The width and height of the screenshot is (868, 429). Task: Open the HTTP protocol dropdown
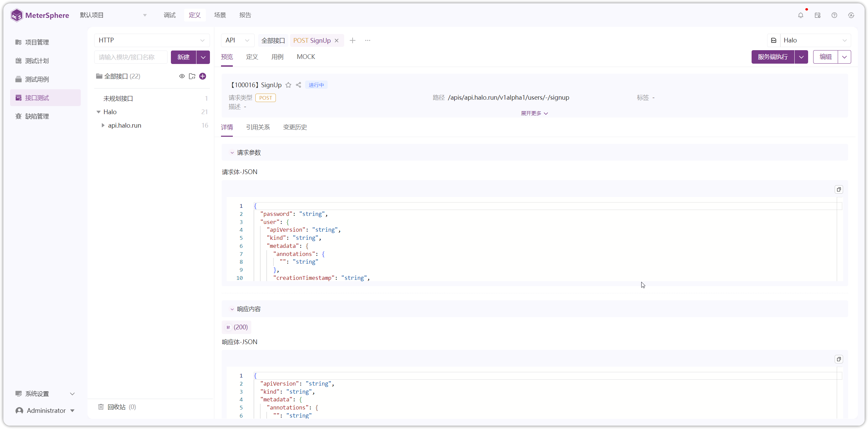(x=152, y=40)
